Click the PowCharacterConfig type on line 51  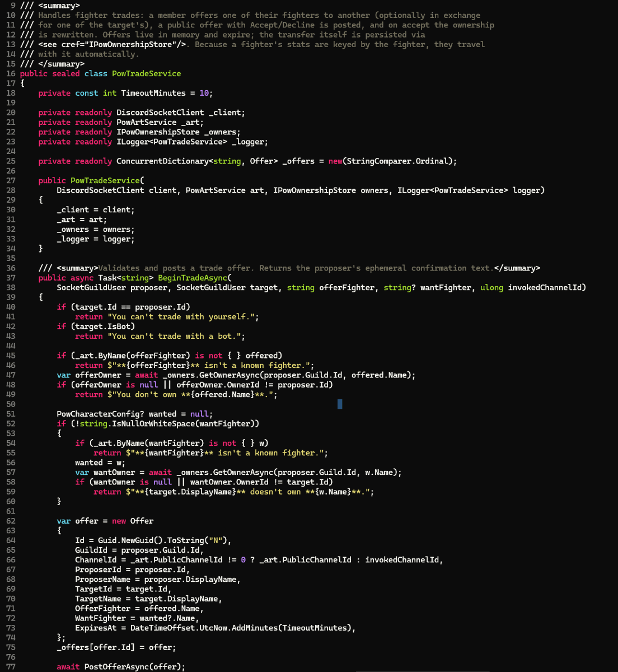click(x=100, y=414)
